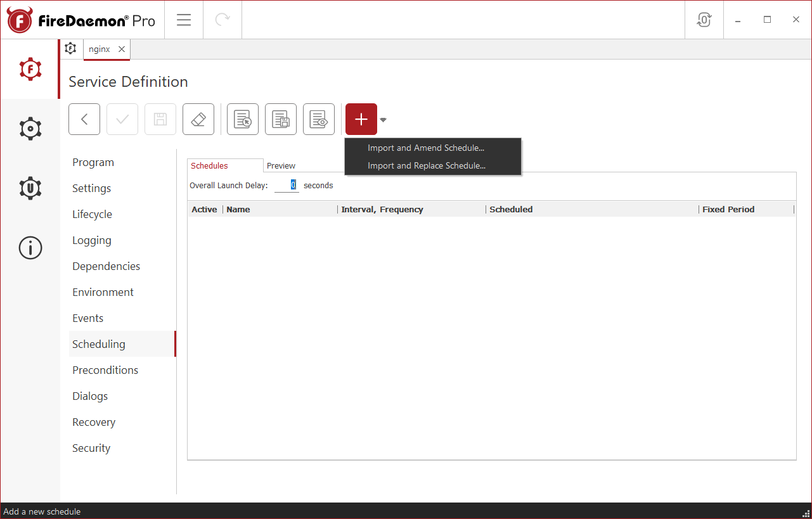Open the U gear sidebar icon
Viewport: 812px width, 519px height.
[30, 188]
